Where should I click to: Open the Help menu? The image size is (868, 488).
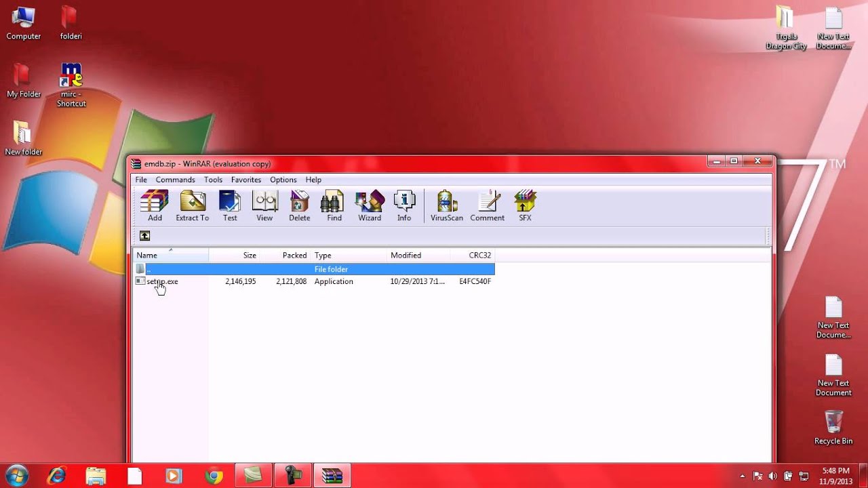click(313, 180)
